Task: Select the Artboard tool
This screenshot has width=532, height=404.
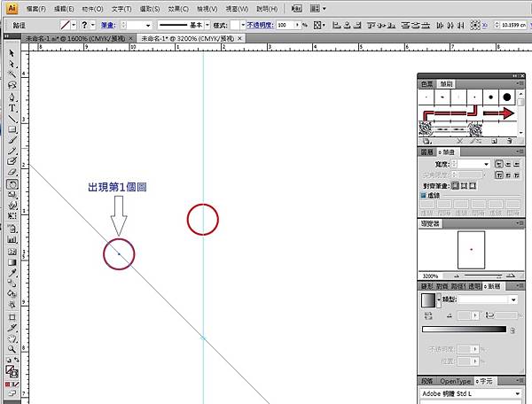Action: coord(12,317)
